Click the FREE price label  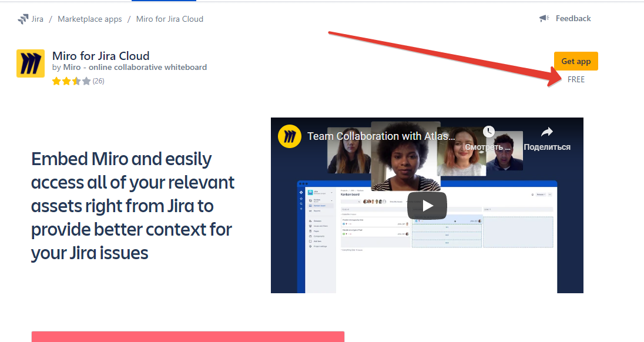point(576,79)
